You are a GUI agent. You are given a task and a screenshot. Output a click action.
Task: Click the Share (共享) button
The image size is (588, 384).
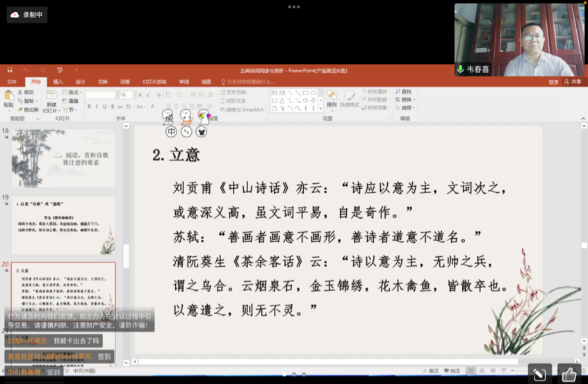pos(573,82)
